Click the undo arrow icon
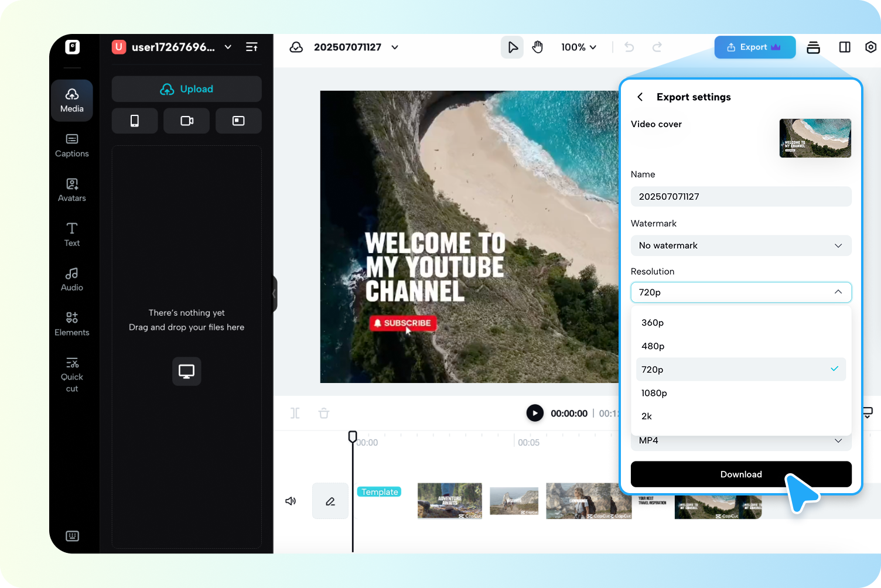Viewport: 881px width, 588px height. 629,47
